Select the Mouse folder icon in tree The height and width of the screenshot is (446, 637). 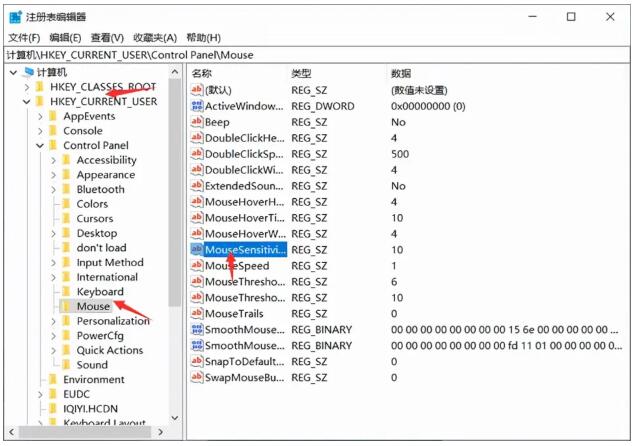(x=66, y=306)
